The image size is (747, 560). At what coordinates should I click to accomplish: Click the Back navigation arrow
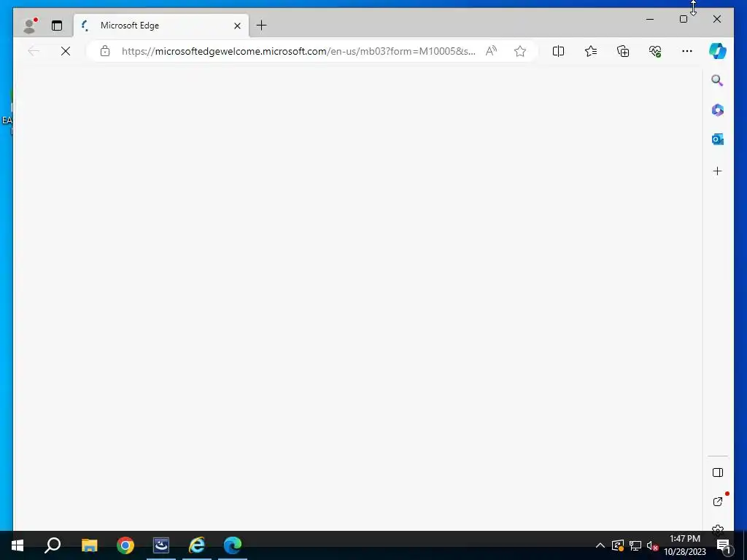click(34, 51)
